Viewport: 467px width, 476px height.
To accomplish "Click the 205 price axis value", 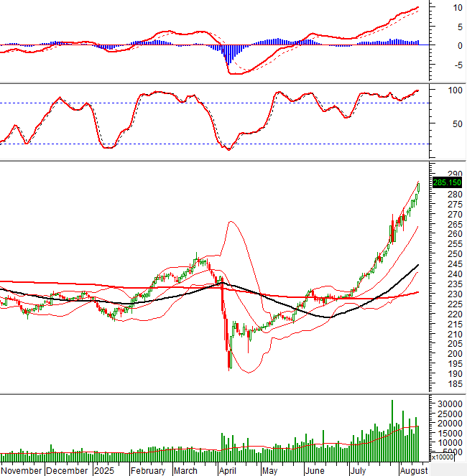I will pos(455,344).
